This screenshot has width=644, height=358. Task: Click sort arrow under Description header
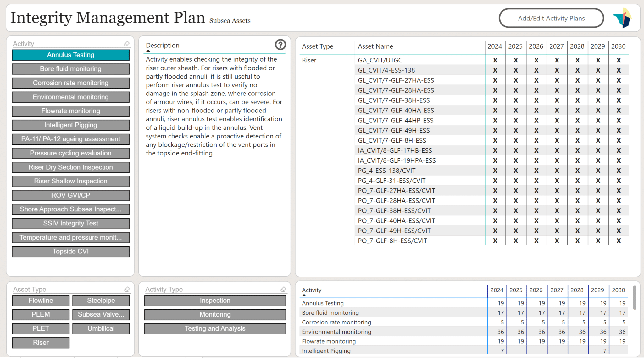click(x=148, y=51)
